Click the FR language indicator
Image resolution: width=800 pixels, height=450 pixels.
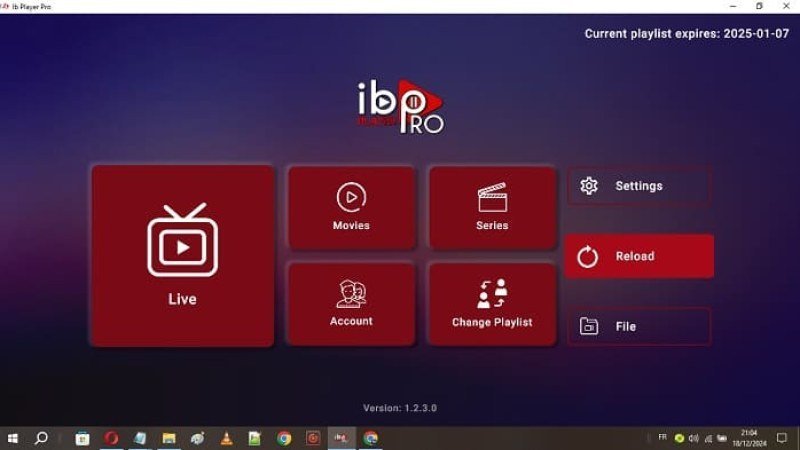coord(662,437)
